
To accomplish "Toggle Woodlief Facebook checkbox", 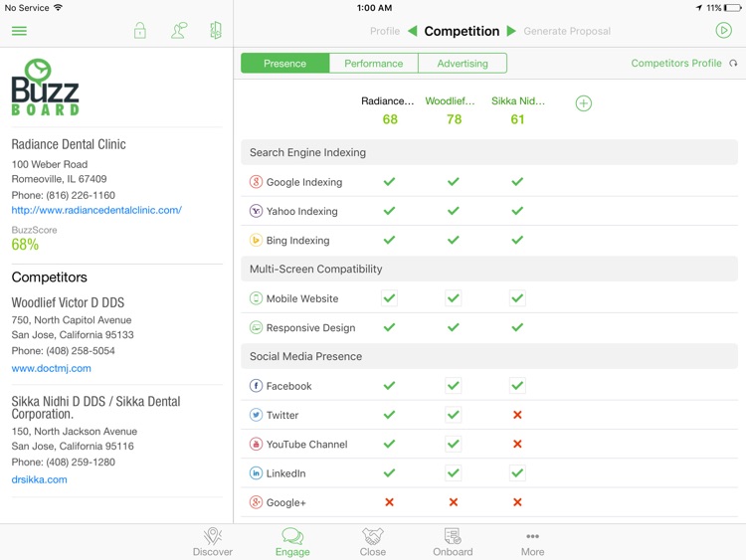I will pos(454,385).
